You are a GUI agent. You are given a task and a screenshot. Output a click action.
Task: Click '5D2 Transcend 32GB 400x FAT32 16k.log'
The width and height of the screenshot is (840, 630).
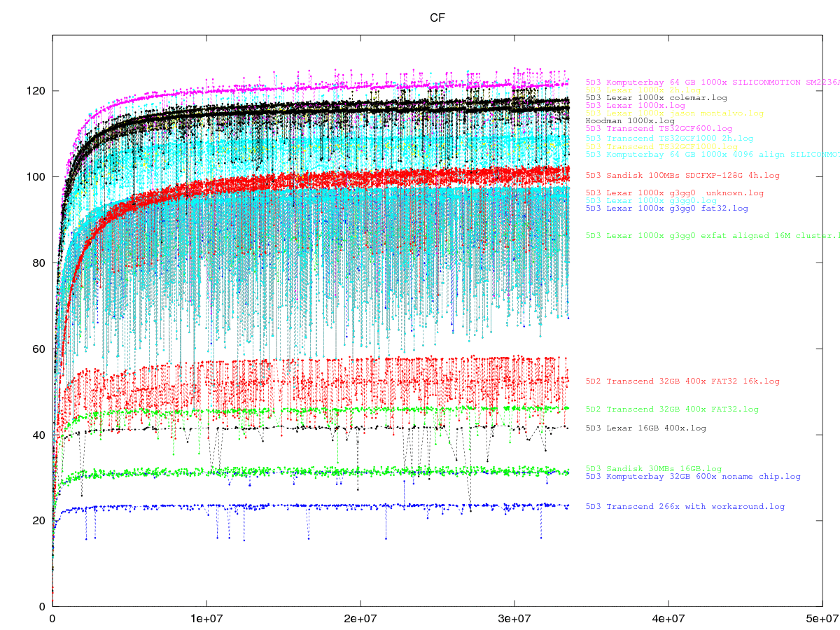tap(682, 381)
